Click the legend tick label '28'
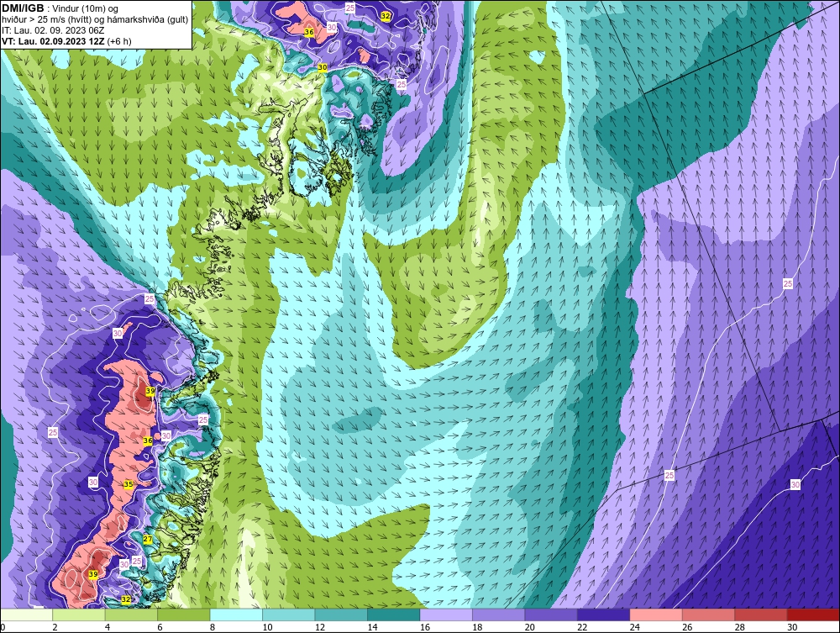Screen dimensions: 840x633 (740, 627)
